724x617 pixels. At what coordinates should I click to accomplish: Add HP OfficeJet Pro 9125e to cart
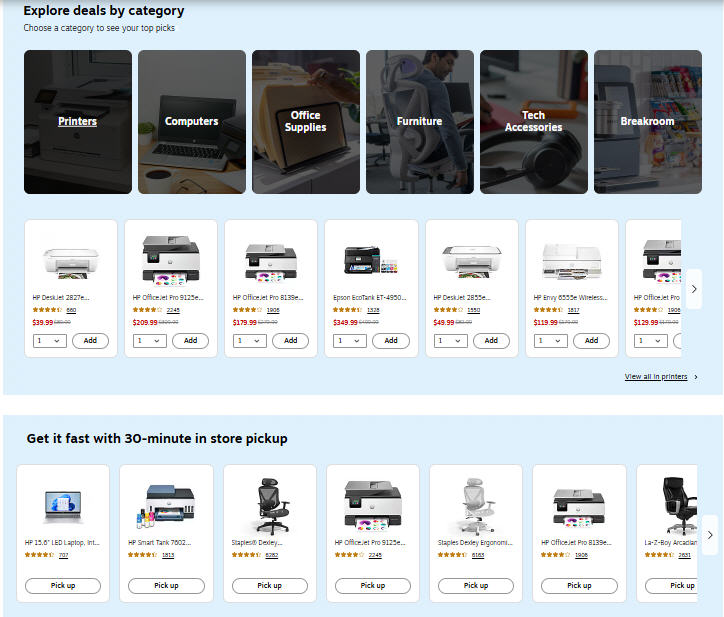190,340
